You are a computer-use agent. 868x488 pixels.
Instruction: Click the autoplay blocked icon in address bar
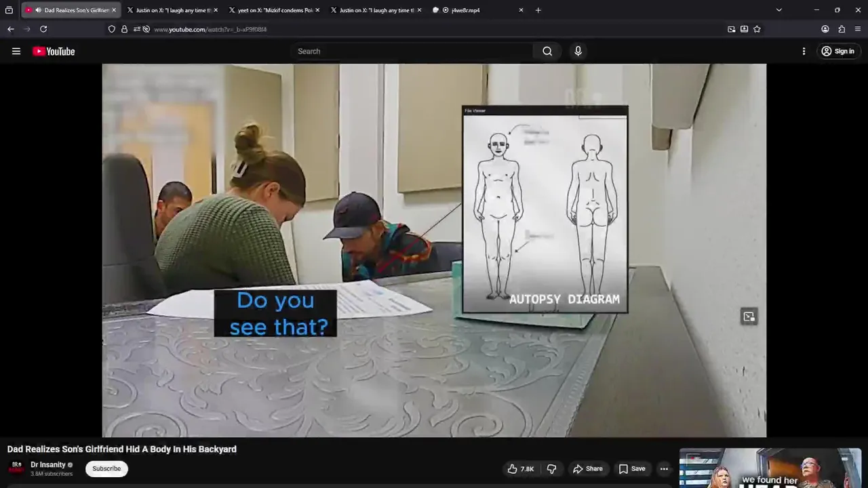click(x=146, y=29)
